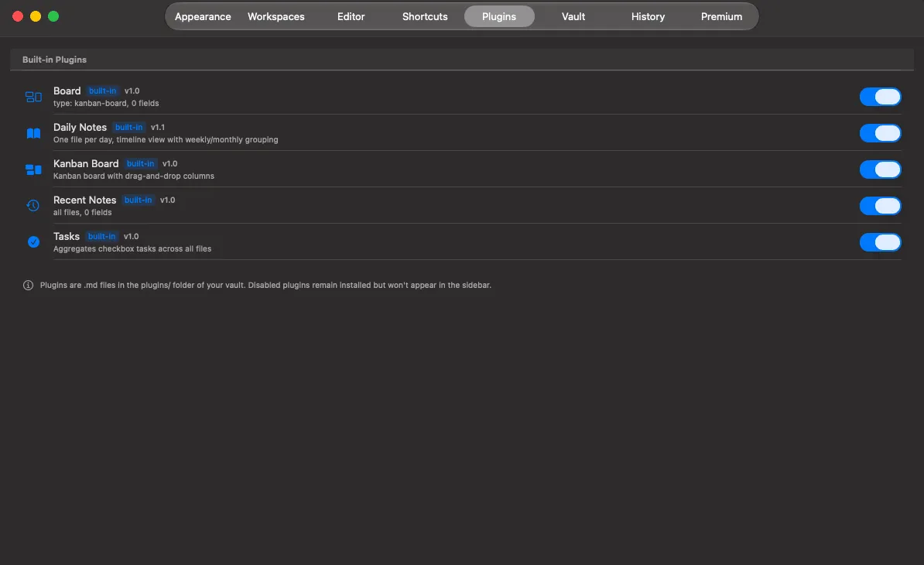Click the built-in badge beside Tasks
Viewport: 924px width, 565px height.
click(102, 237)
